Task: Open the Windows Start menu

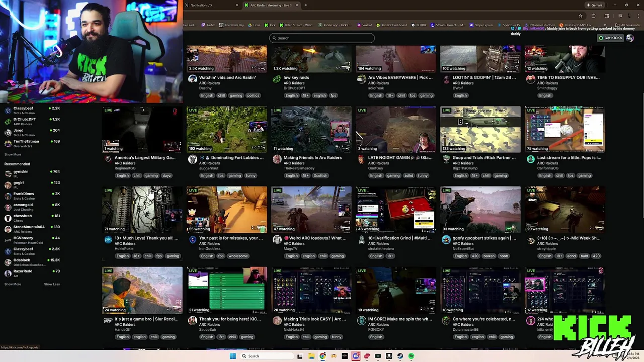Action: click(x=232, y=356)
